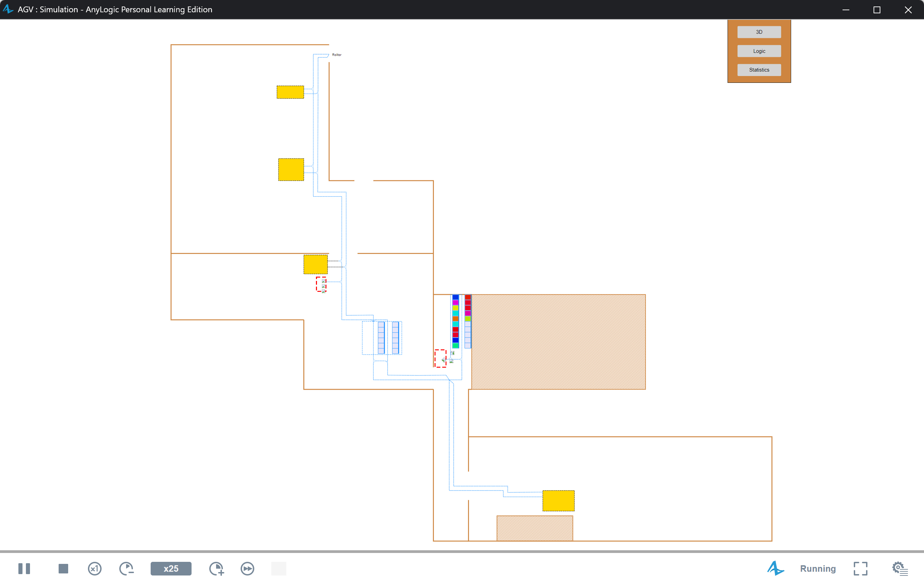Screen dimensions: 924x584
Task: Reset speed to real time x1
Action: pyautogui.click(x=94, y=568)
